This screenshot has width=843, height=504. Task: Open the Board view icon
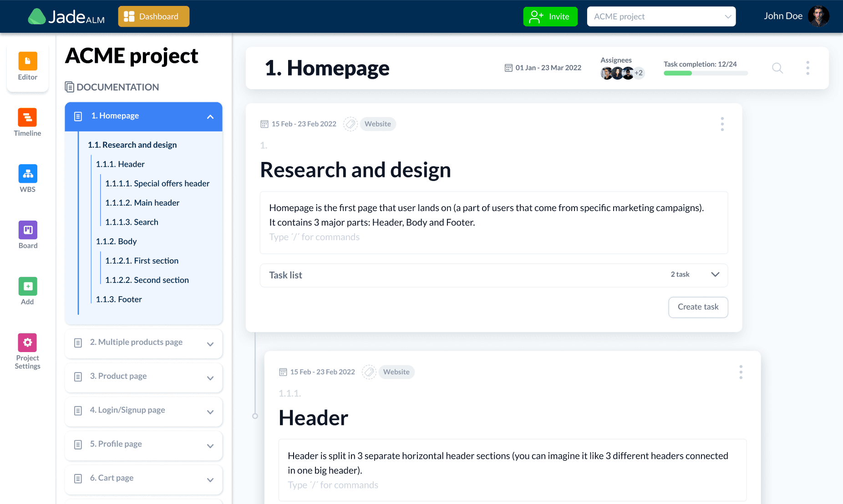pos(28,230)
